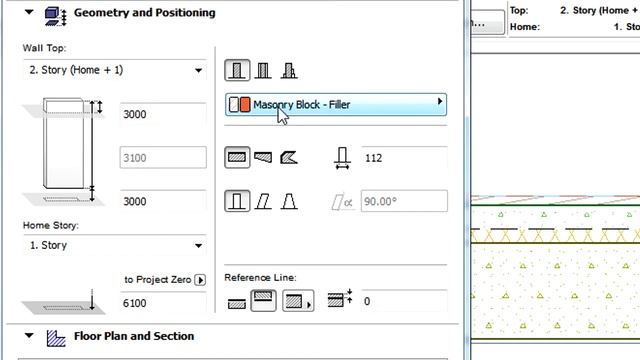This screenshot has width=640, height=360.
Task: Select the Vertical wall complexity icon
Action: click(237, 201)
